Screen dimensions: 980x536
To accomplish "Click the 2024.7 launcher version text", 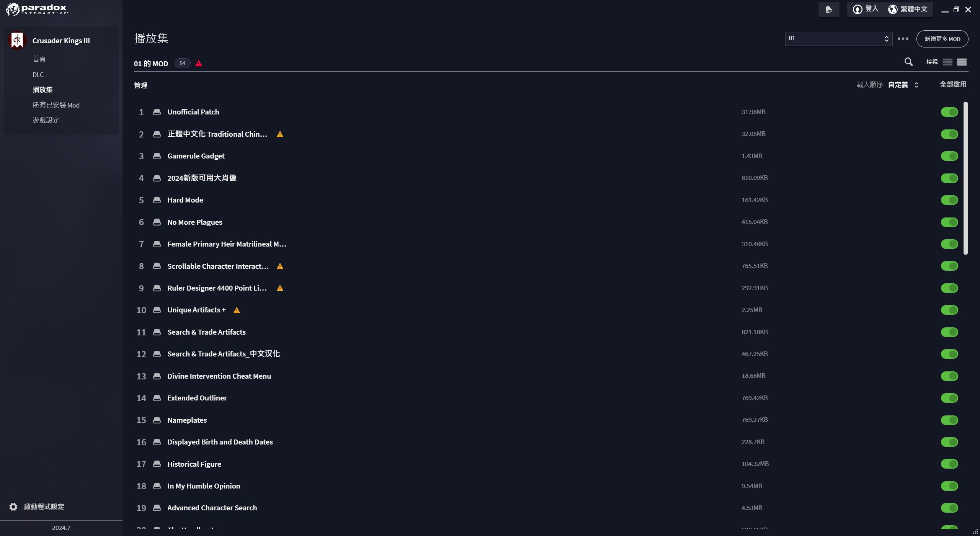I will coord(61,528).
